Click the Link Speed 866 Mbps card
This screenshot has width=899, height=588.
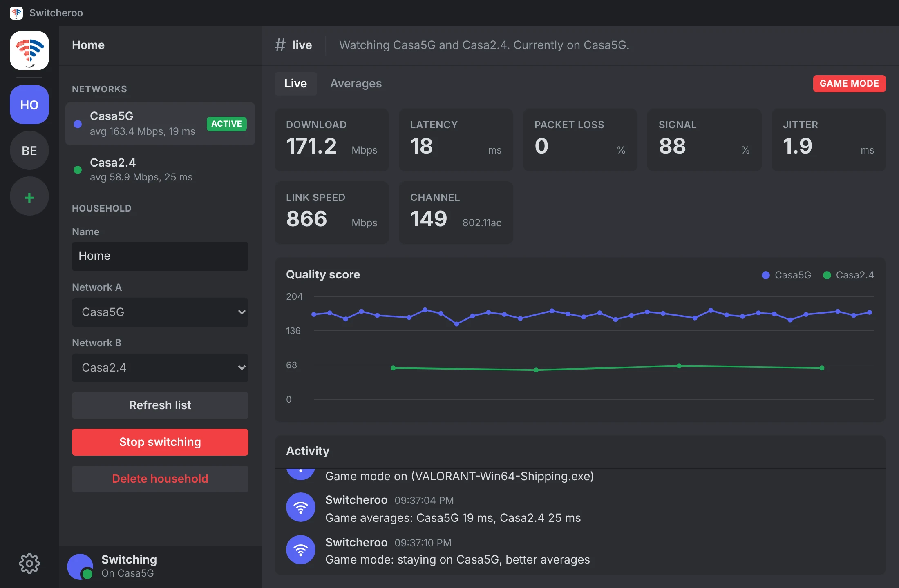click(332, 213)
